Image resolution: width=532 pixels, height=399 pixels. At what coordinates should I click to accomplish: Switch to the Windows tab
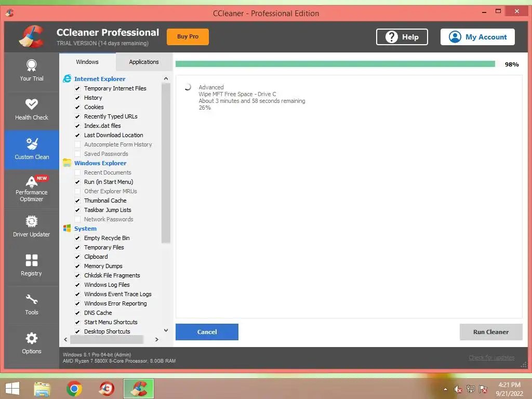[87, 62]
